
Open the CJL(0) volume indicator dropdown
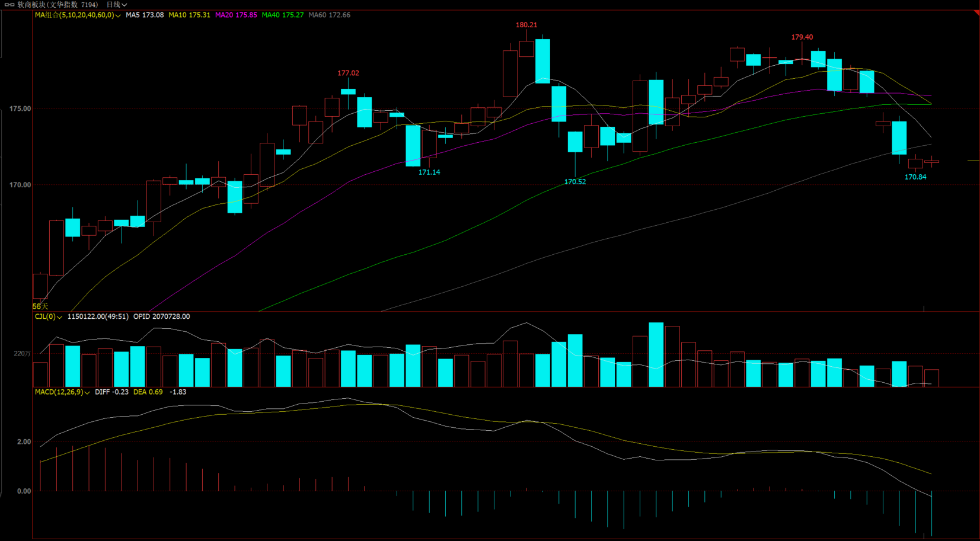[x=49, y=317]
